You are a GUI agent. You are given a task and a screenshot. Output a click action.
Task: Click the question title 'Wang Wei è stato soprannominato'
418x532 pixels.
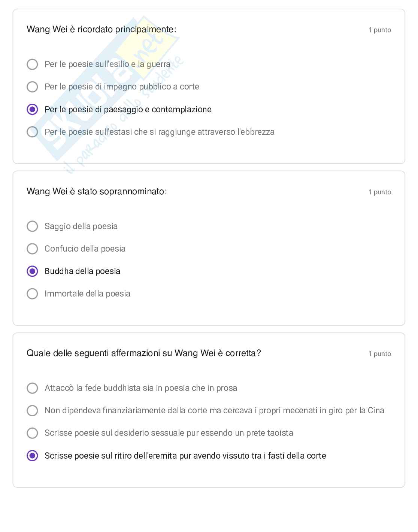pyautogui.click(x=97, y=191)
